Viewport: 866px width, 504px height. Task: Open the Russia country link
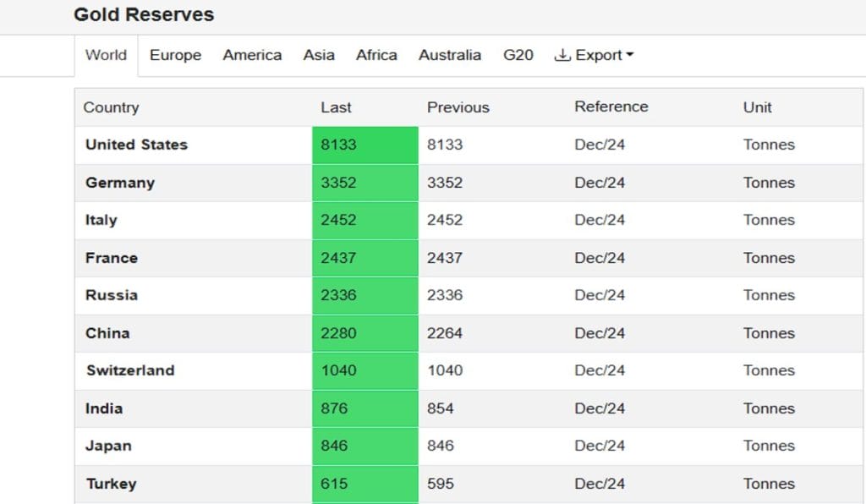click(x=112, y=295)
